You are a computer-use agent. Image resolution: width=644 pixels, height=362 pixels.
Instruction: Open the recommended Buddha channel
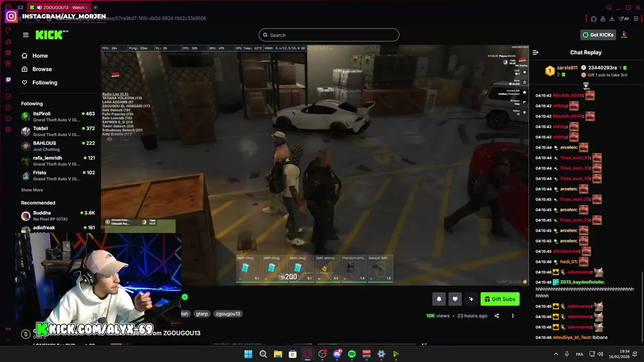pos(58,216)
